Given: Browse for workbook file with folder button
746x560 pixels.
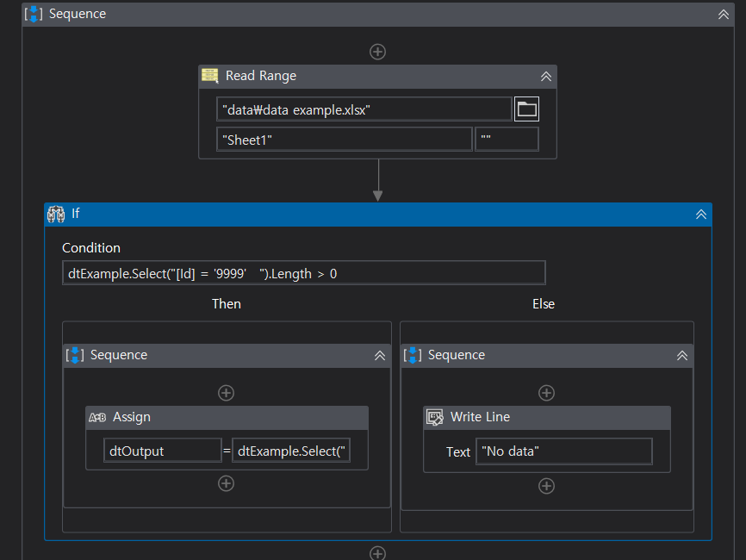Looking at the screenshot, I should click(x=526, y=109).
